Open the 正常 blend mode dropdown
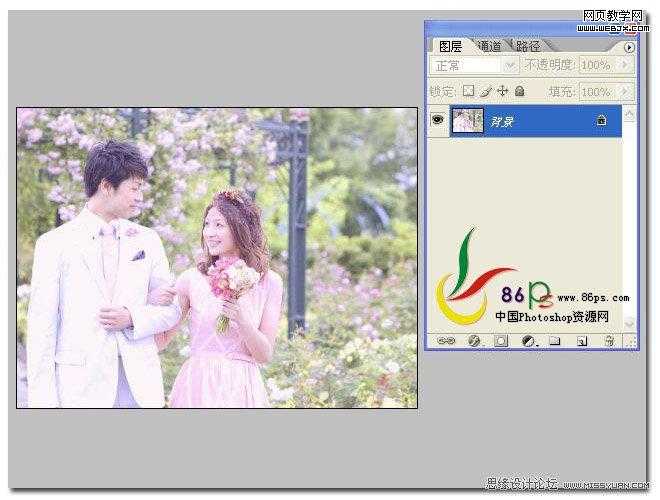 pos(474,66)
